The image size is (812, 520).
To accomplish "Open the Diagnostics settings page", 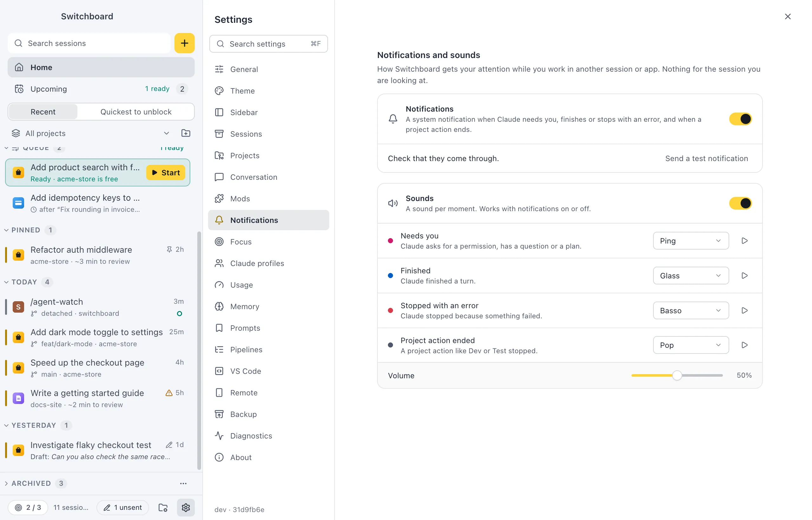I will (x=269, y=436).
